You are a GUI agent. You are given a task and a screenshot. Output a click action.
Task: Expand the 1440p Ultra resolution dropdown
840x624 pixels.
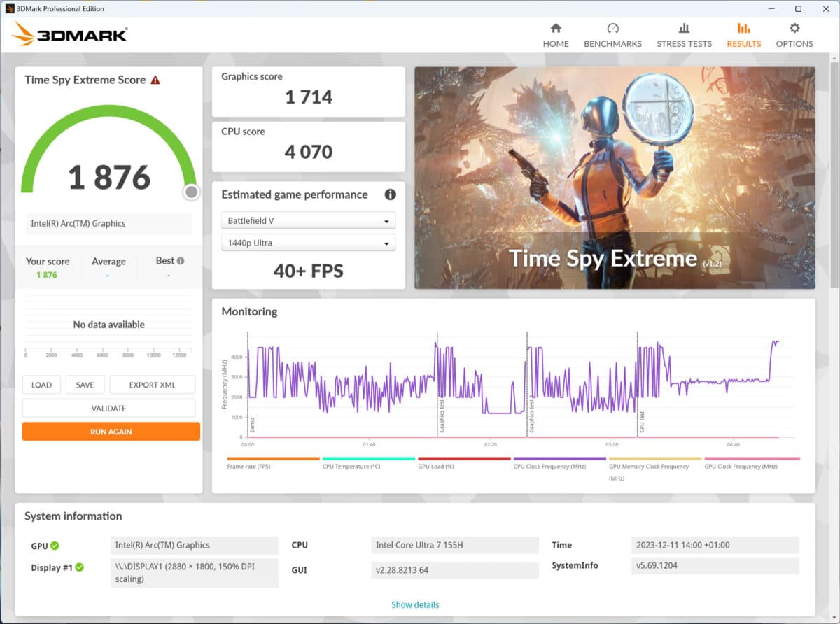click(x=309, y=243)
